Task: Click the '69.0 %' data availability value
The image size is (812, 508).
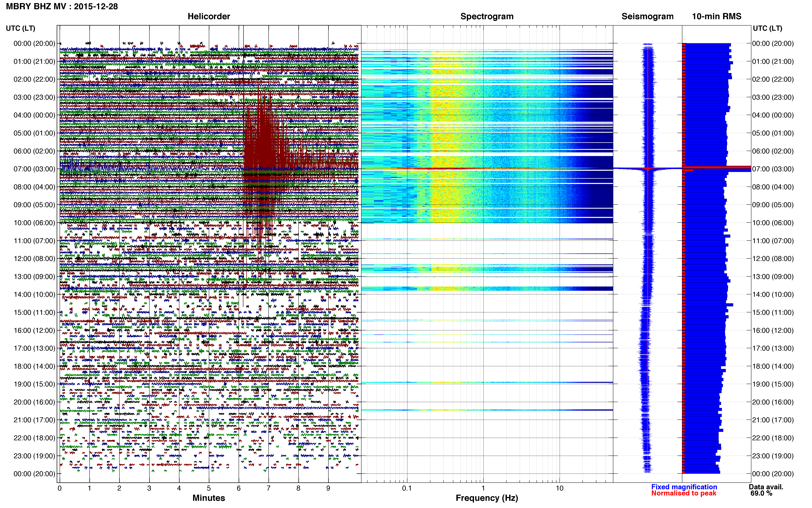Action: (x=762, y=493)
